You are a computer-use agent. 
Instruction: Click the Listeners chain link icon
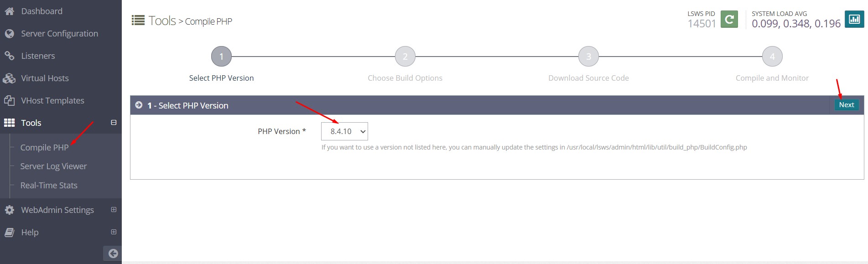[x=9, y=56]
